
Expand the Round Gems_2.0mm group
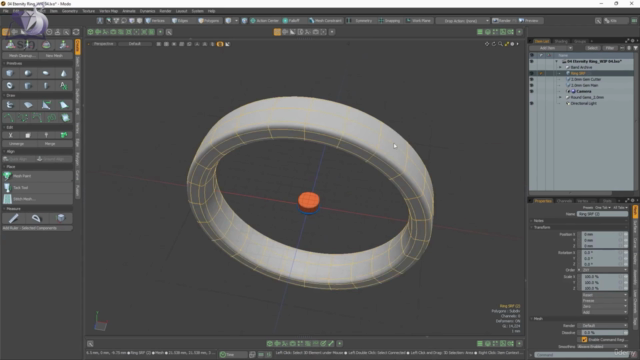click(560, 98)
